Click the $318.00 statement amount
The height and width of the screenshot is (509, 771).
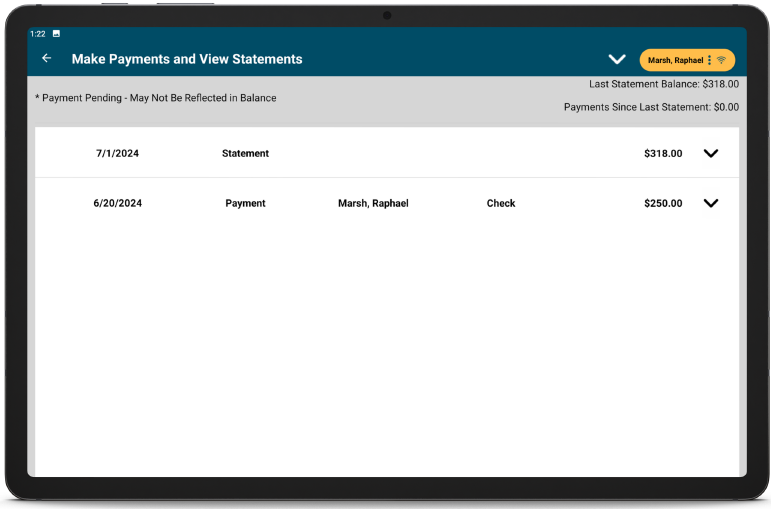click(x=663, y=154)
